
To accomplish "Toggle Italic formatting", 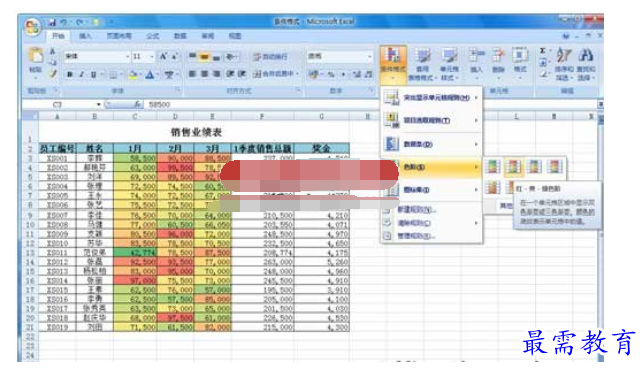I will [x=81, y=75].
